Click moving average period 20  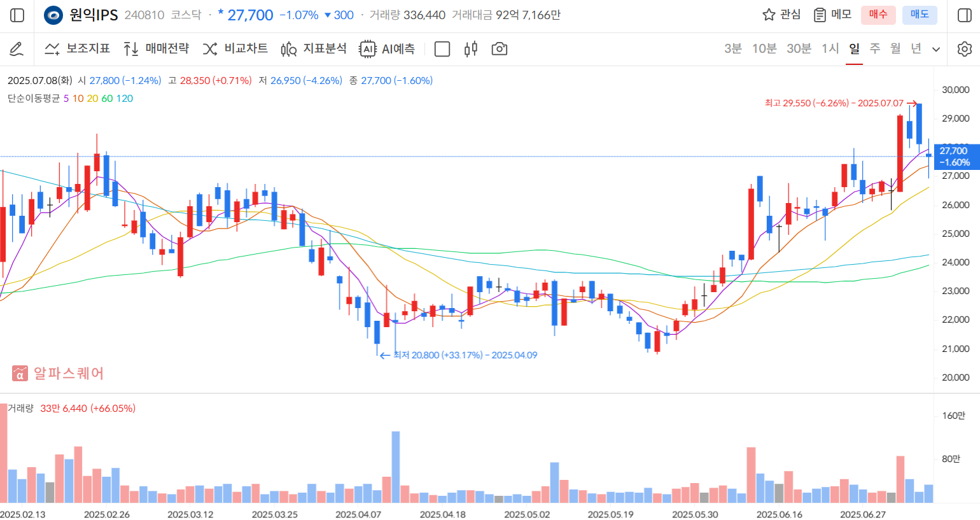click(92, 99)
